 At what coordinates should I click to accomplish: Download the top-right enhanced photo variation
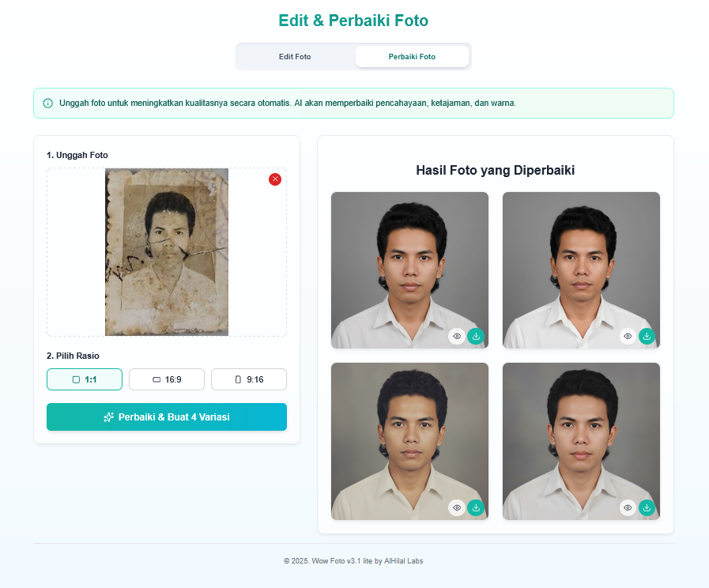click(x=647, y=336)
